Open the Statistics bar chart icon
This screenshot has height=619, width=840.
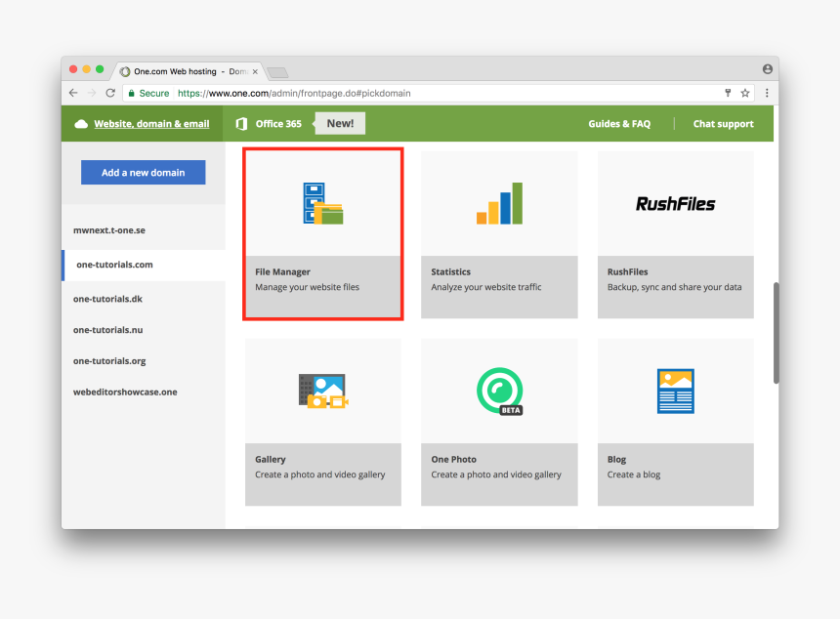click(499, 203)
